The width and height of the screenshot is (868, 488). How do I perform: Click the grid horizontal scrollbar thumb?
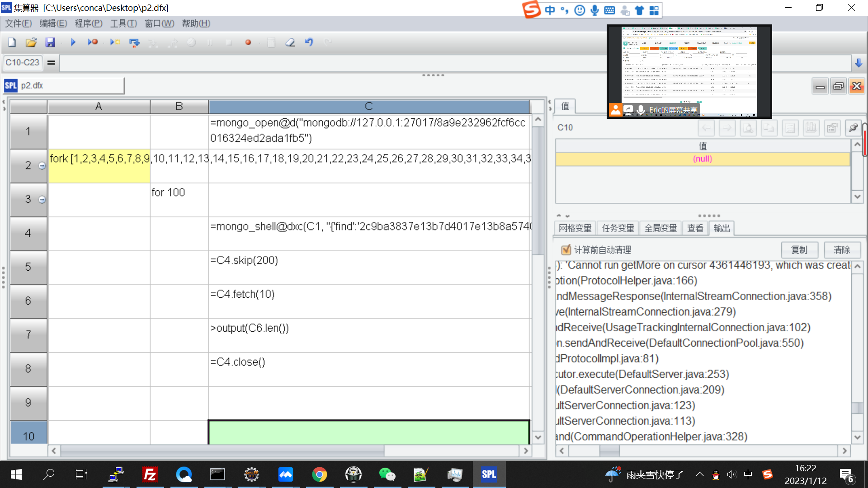[x=222, y=450]
